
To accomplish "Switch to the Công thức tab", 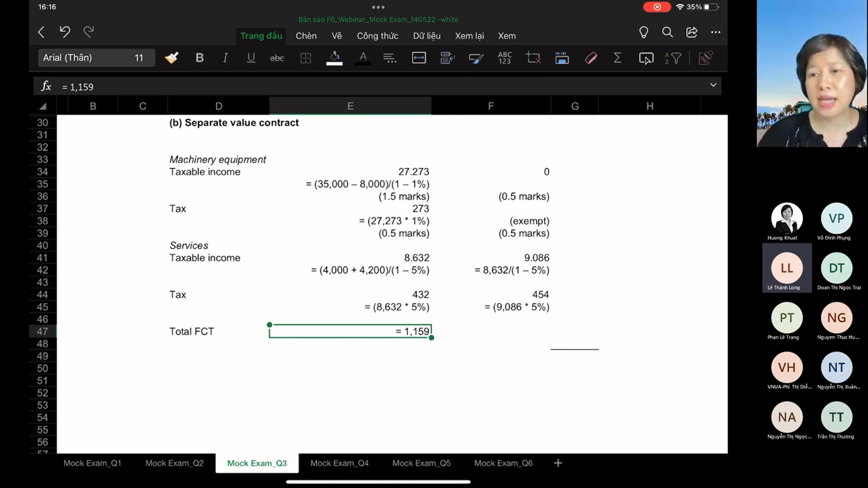I will [x=377, y=36].
